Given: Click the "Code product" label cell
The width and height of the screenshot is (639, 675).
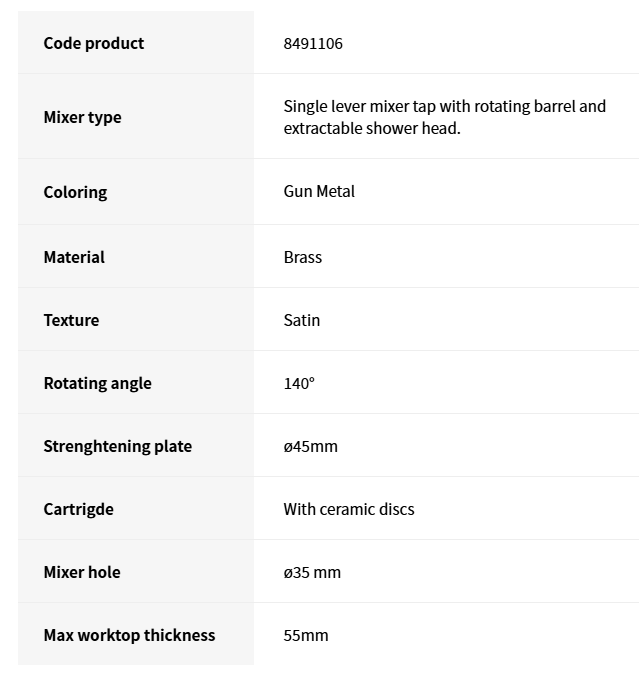Looking at the screenshot, I should (x=94, y=43).
